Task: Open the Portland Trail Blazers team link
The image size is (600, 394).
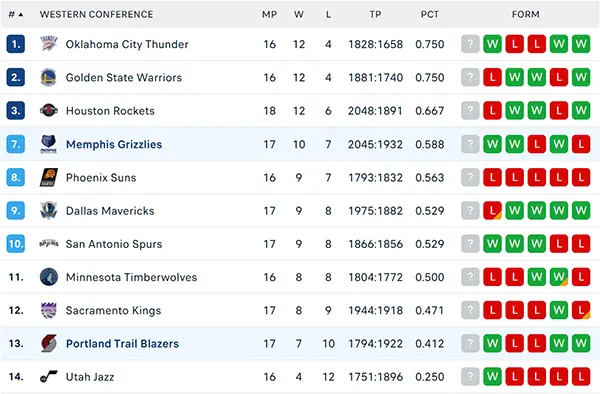Action: (x=122, y=344)
